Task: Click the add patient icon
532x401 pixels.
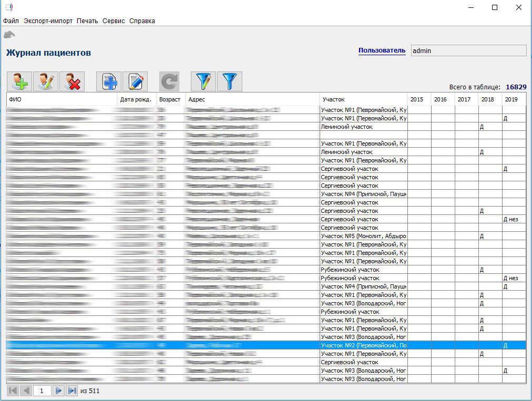Action: point(19,81)
